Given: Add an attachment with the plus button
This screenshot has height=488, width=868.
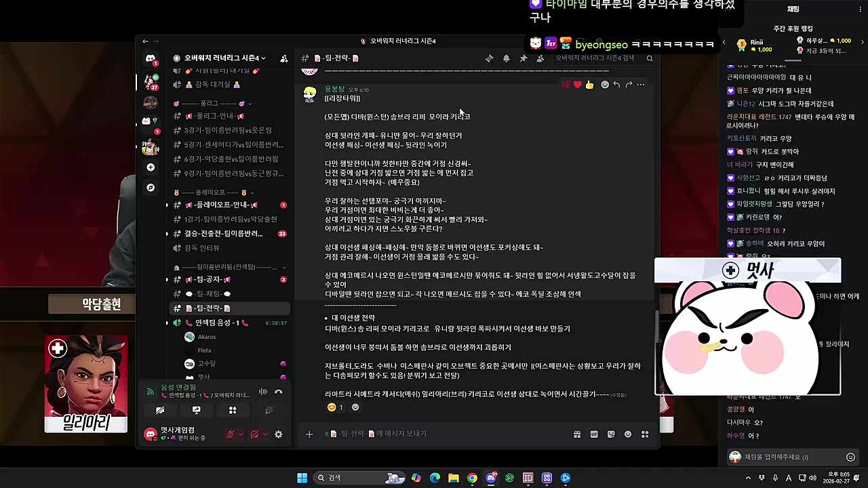Looking at the screenshot, I should (x=309, y=434).
